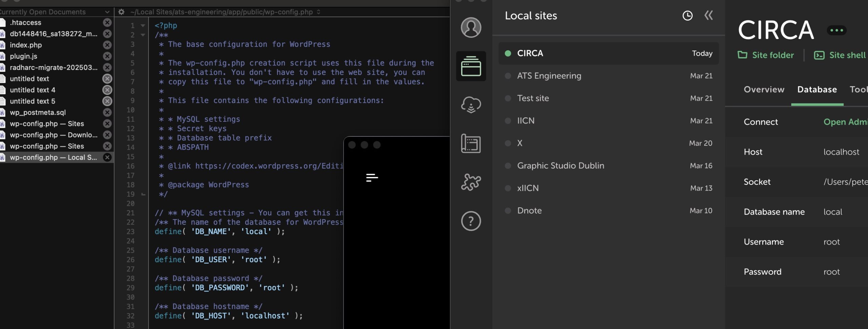Close index.php in open documents
Screen dimensions: 868x329
pyautogui.click(x=107, y=45)
